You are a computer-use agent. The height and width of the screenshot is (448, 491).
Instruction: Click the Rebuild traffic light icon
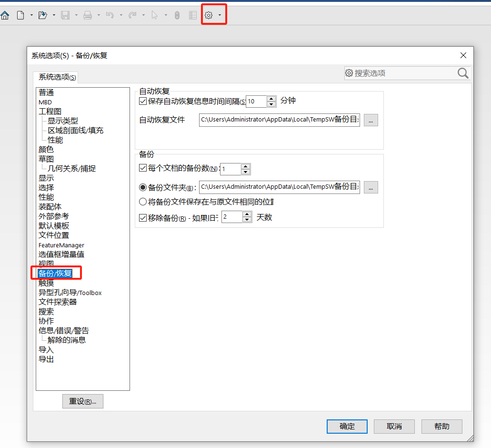point(177,15)
